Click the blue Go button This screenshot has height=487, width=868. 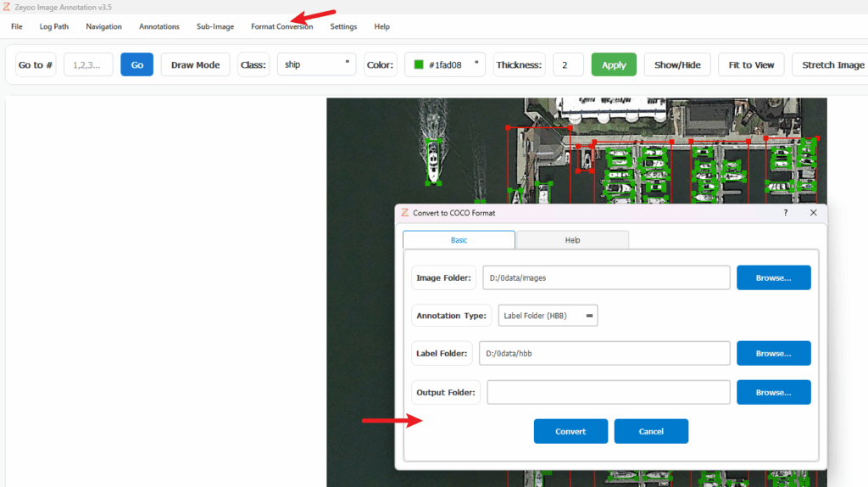click(136, 64)
